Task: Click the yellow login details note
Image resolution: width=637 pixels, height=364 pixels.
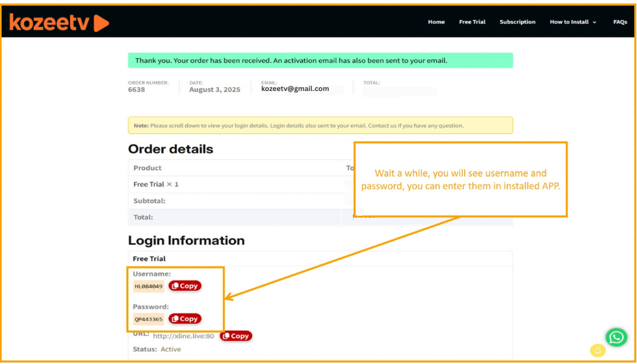Action: coord(320,125)
